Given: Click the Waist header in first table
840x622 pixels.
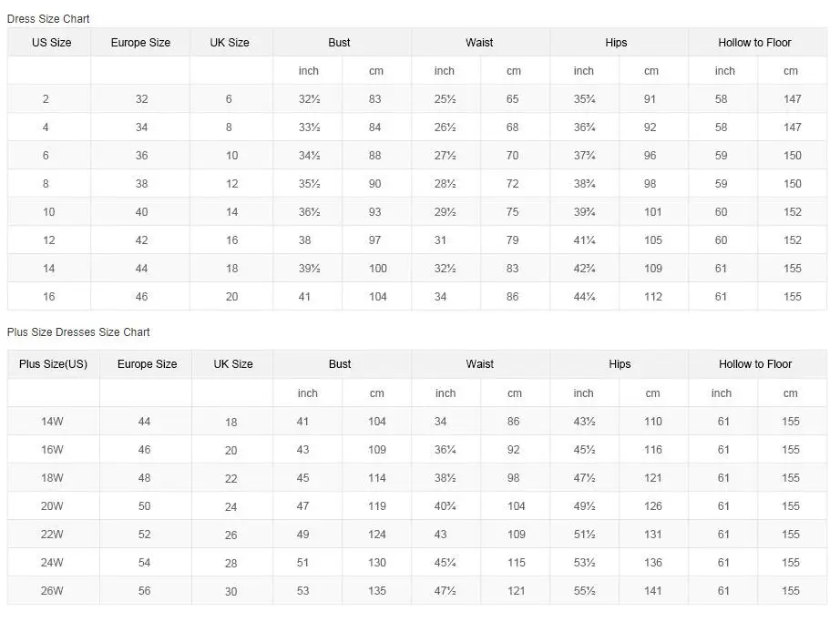Looking at the screenshot, I should click(480, 43).
